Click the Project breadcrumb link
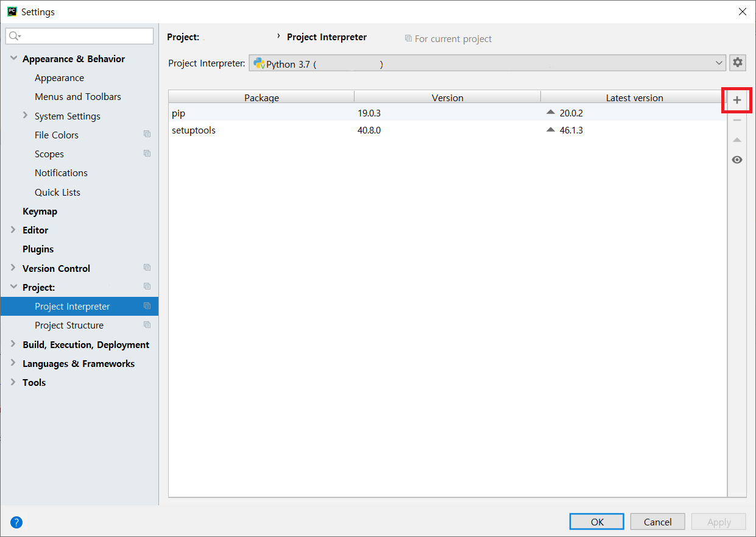Screen dimensions: 756x537 click(x=183, y=37)
